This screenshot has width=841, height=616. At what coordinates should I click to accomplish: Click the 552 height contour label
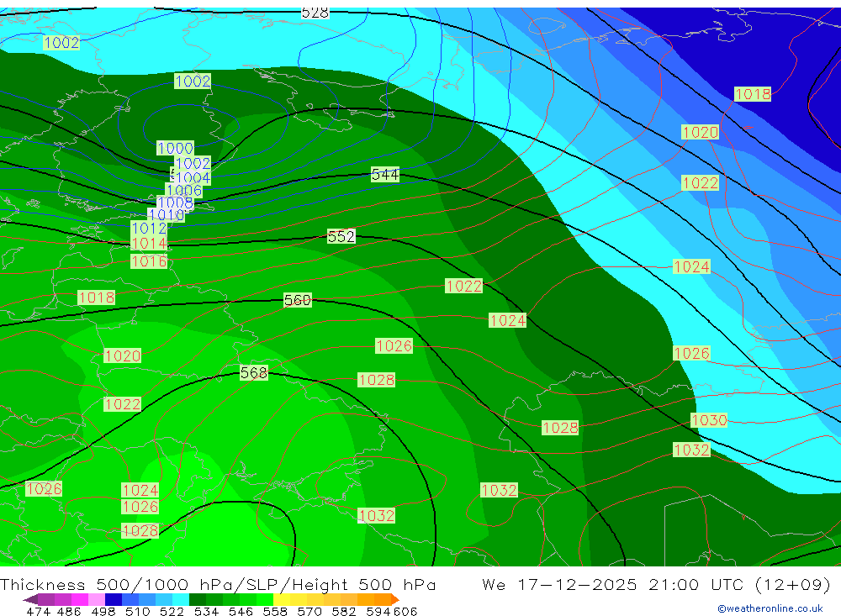(x=341, y=236)
